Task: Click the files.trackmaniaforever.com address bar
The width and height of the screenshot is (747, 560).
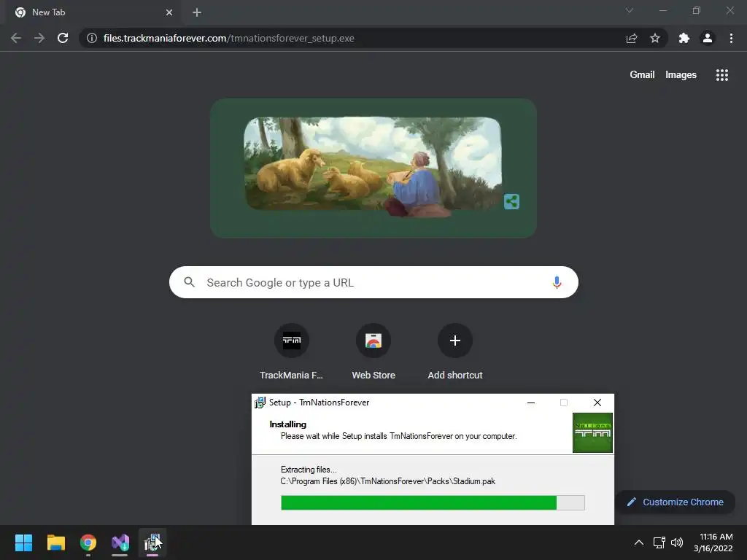Action: (x=352, y=38)
